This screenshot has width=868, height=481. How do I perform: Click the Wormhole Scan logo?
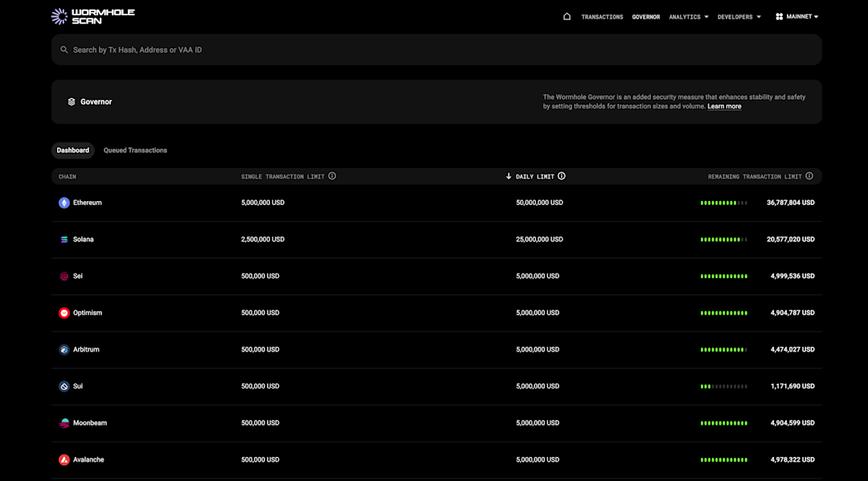93,16
